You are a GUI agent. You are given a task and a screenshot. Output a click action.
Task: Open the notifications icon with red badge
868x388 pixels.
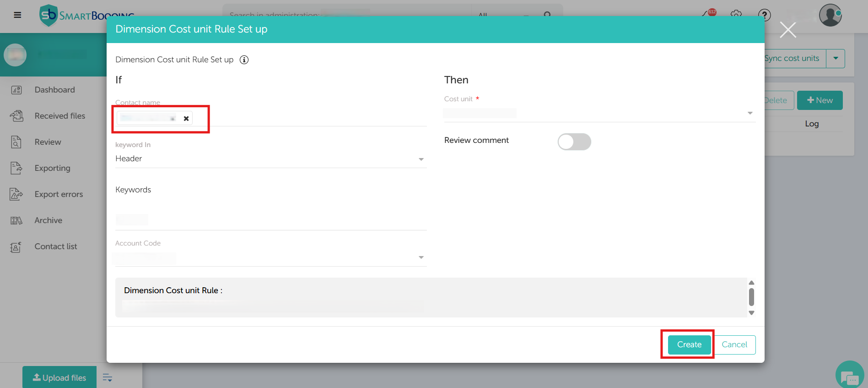coord(709,14)
